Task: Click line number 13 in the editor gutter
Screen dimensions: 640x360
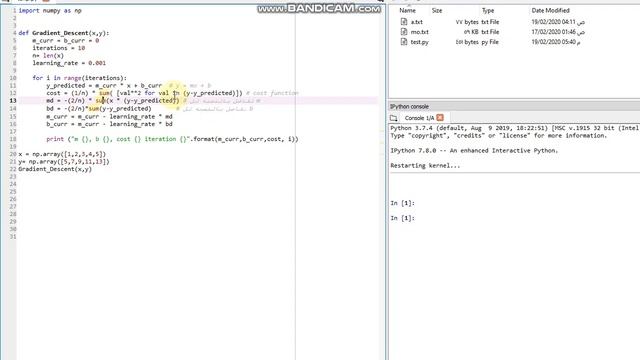Action: coord(13,100)
